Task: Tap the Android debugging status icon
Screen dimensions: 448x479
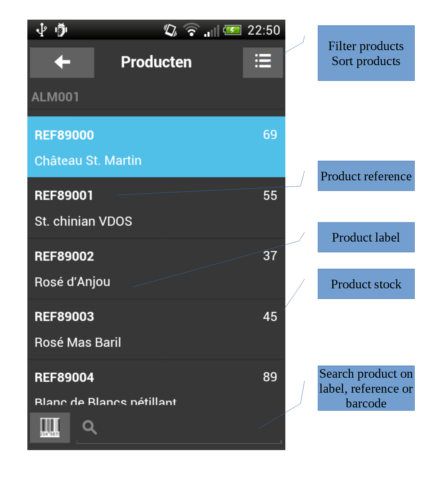Action: (61, 30)
